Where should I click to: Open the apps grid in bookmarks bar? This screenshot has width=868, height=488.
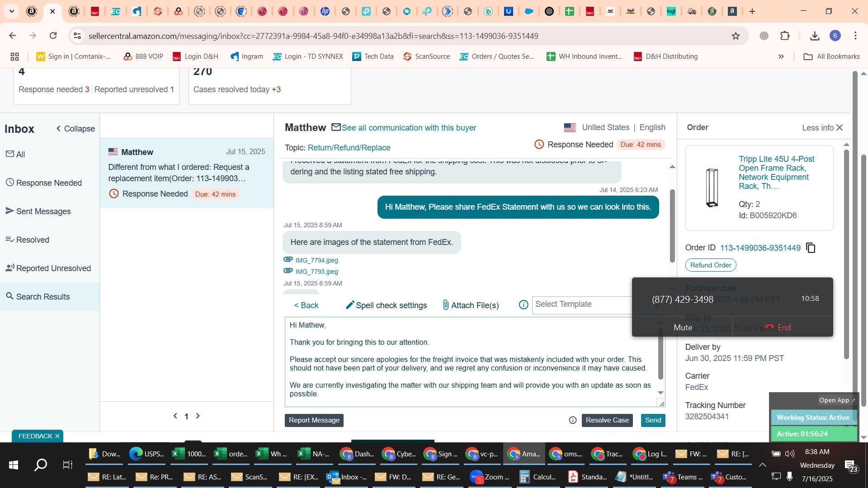pyautogui.click(x=14, y=56)
